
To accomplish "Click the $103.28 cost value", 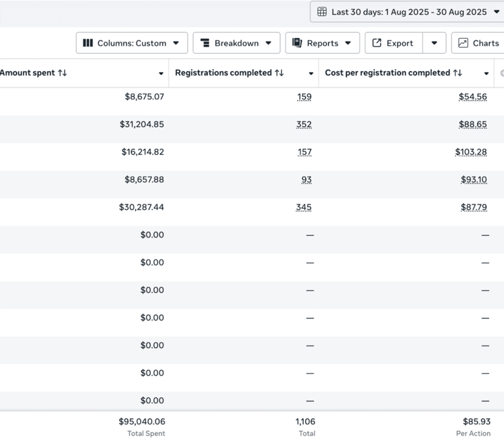I will pos(471,152).
